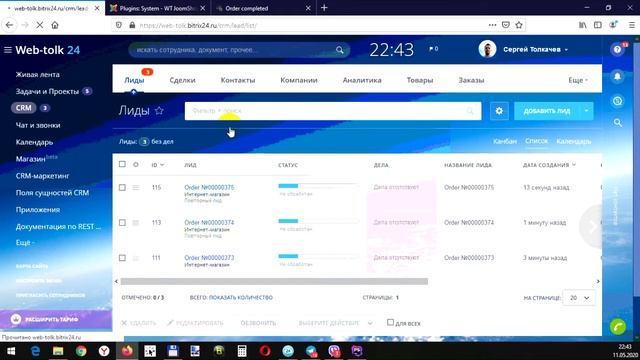Open notifications bell in right sidebar
This screenshot has width=640, height=360.
[x=618, y=76]
